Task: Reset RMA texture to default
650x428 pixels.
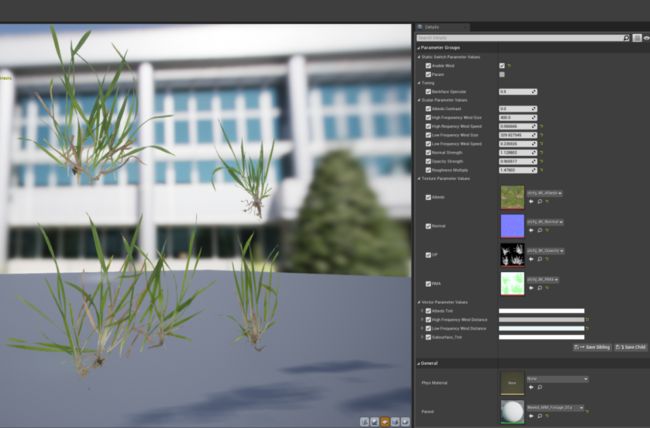Action: click(x=547, y=288)
